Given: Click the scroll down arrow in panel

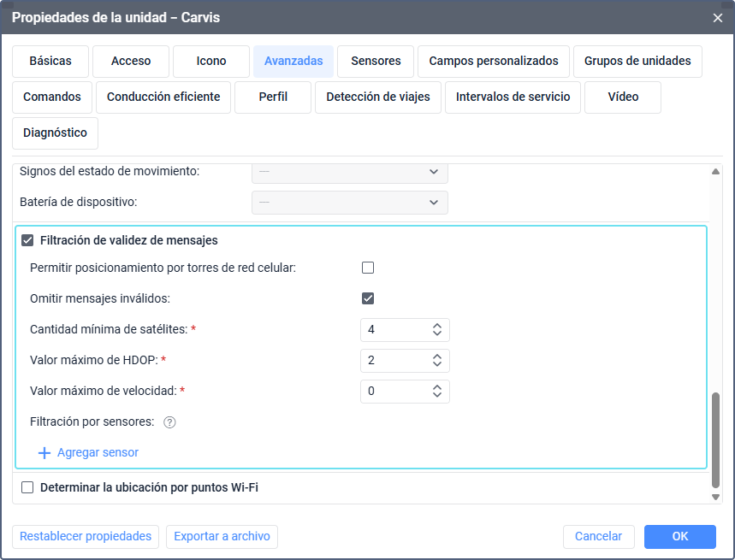Looking at the screenshot, I should pyautogui.click(x=715, y=497).
